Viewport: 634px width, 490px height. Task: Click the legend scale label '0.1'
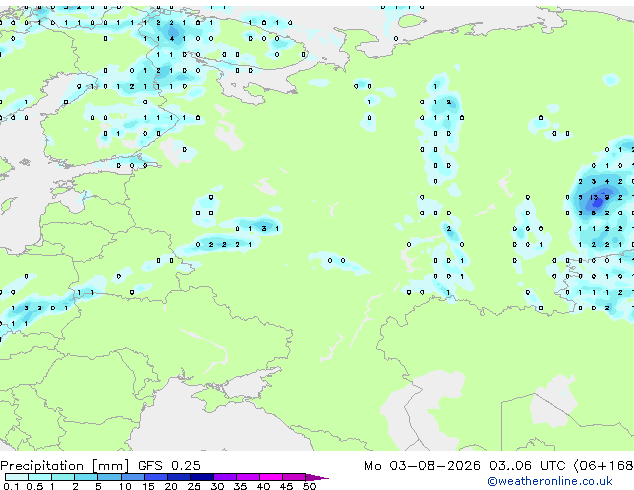click(11, 486)
